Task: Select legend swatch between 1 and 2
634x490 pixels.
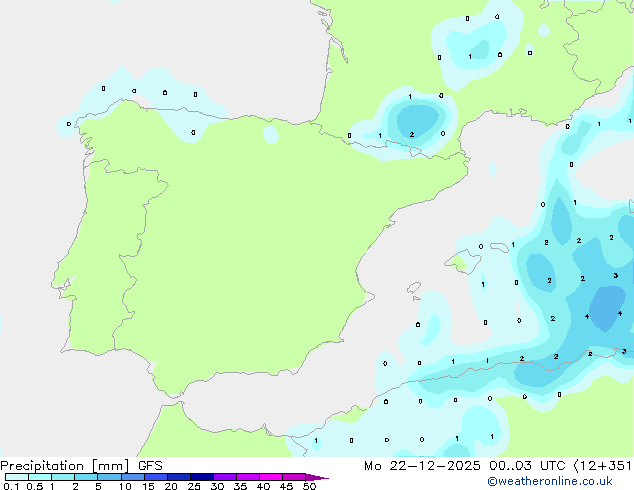Action: 63,477
